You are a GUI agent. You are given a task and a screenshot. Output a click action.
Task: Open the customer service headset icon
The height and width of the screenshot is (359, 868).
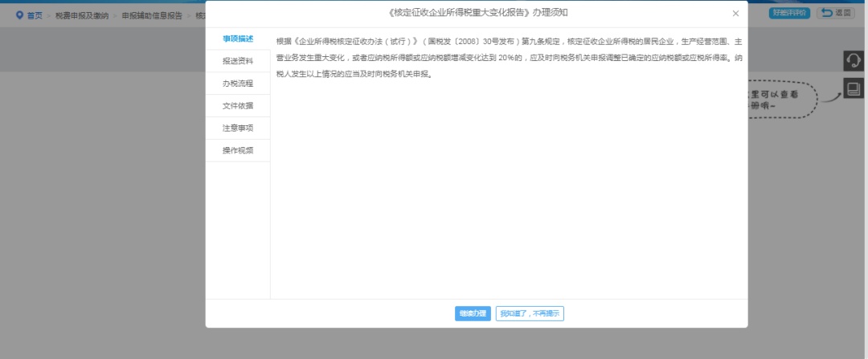(854, 62)
